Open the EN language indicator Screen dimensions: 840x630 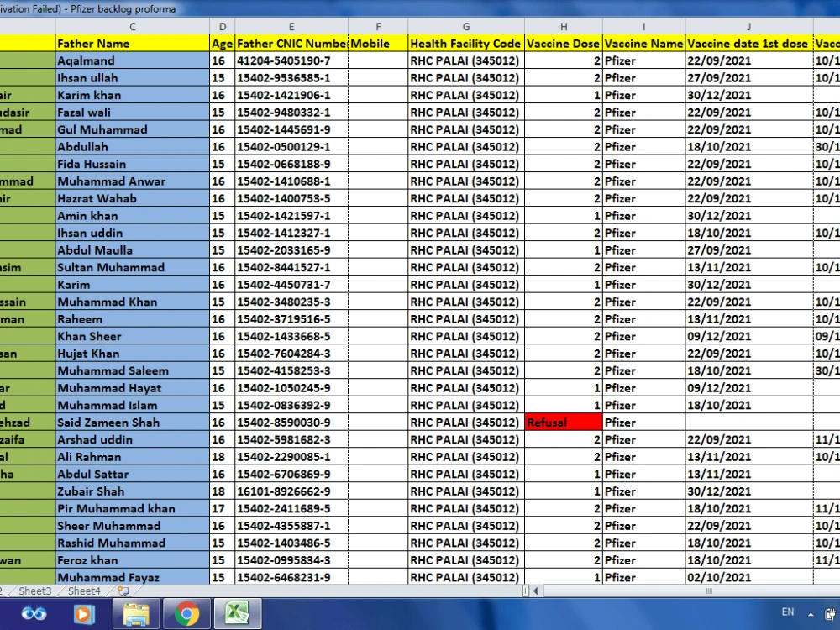[788, 612]
